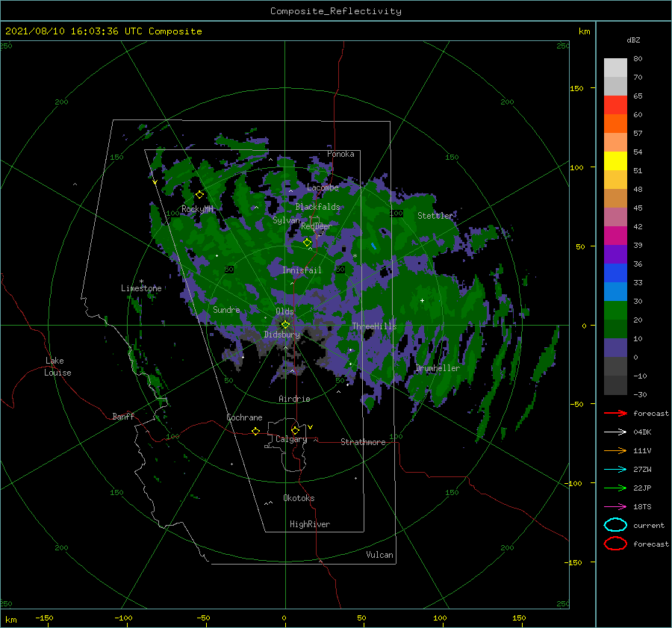Click the green 22JP arrow icon
The height and width of the screenshot is (628, 672).
click(x=615, y=488)
